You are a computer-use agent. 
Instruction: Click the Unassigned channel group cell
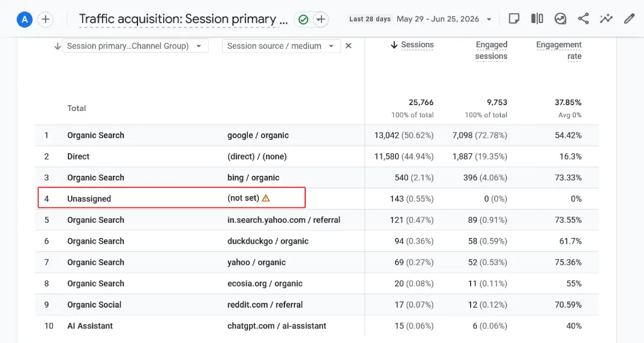[x=89, y=199]
